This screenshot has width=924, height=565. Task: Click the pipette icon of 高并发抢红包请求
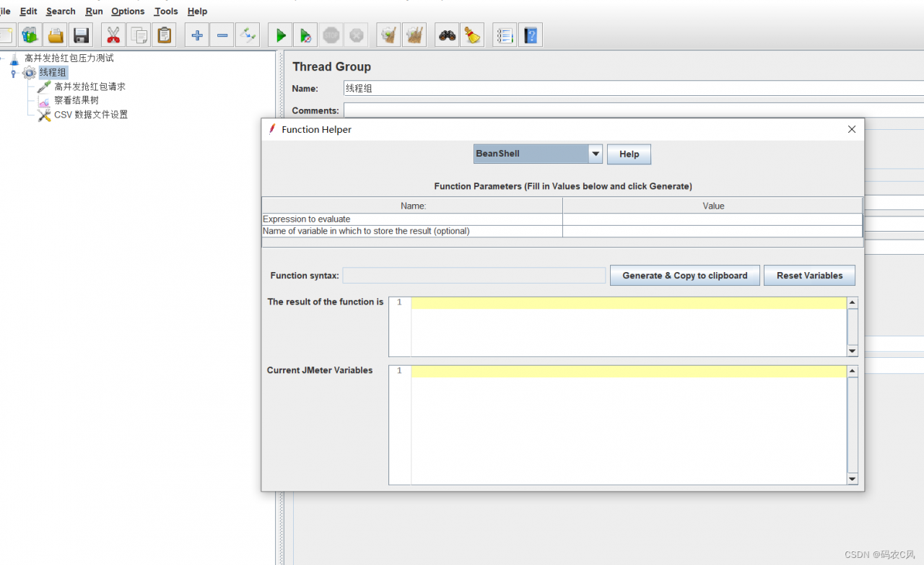[44, 87]
